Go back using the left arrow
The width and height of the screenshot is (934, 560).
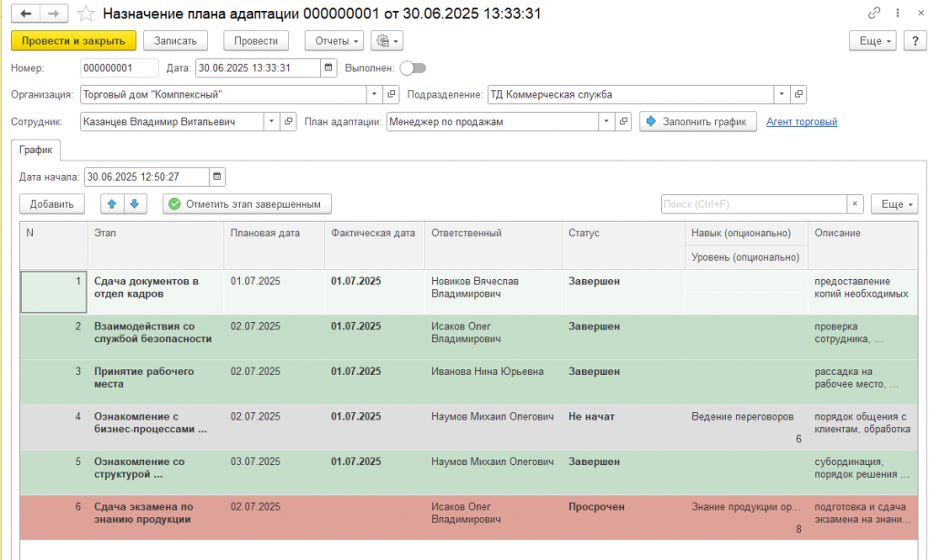pos(26,13)
